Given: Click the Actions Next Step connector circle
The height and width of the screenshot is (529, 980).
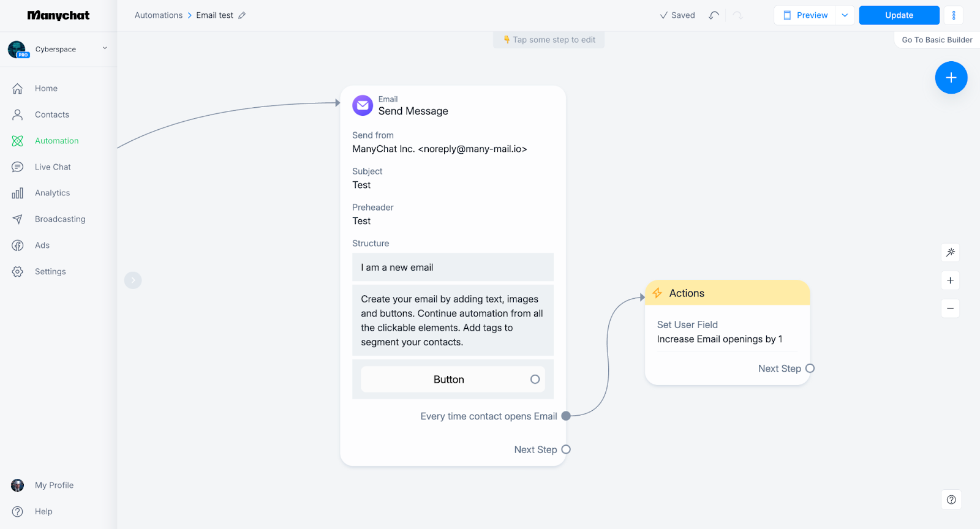Looking at the screenshot, I should [810, 369].
